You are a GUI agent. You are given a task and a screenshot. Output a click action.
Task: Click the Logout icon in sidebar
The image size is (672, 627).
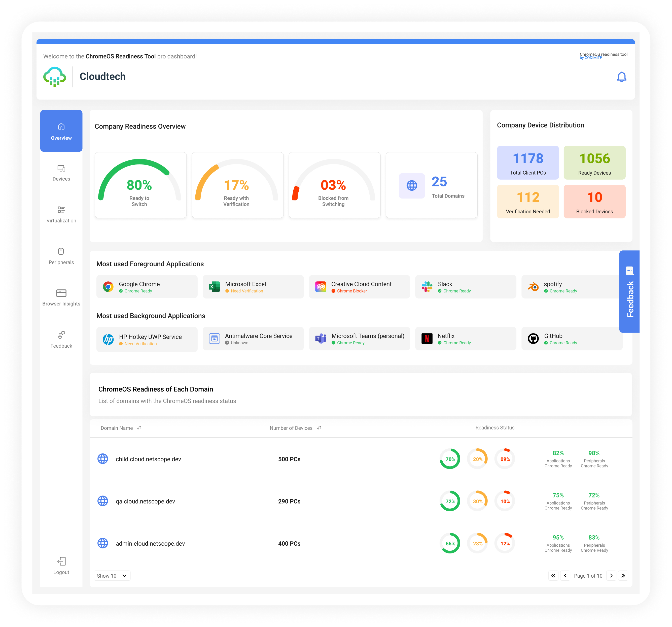[61, 562]
